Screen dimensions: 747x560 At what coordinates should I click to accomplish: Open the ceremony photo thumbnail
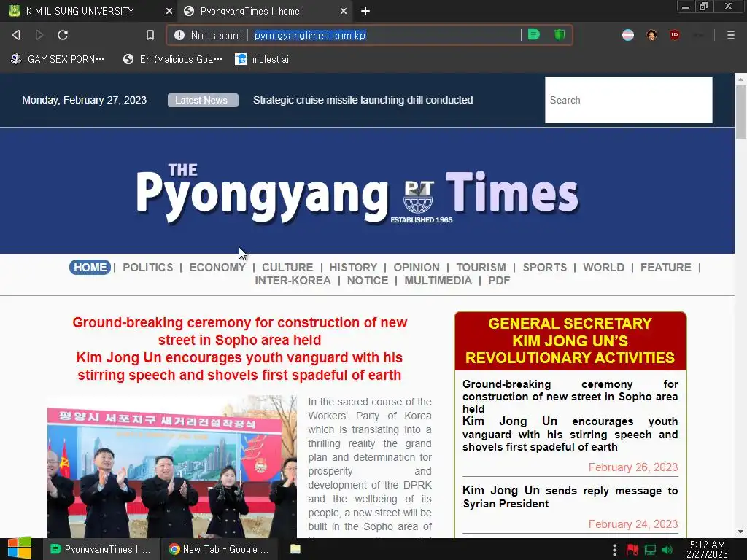tap(172, 467)
